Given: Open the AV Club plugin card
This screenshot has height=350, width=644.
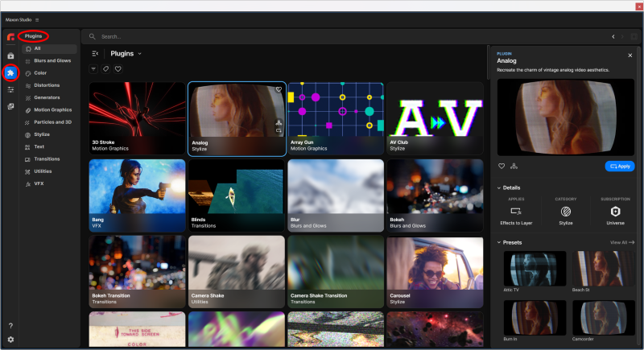Looking at the screenshot, I should pyautogui.click(x=435, y=118).
